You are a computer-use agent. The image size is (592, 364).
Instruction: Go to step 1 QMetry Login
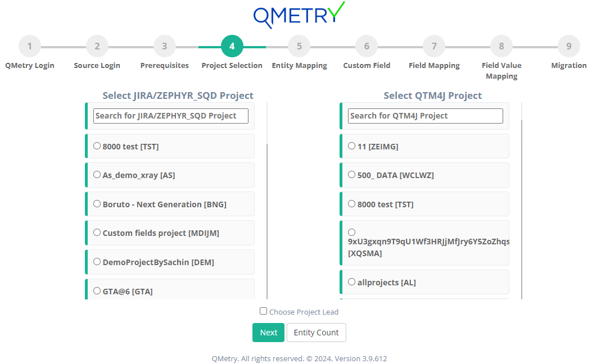tap(29, 47)
